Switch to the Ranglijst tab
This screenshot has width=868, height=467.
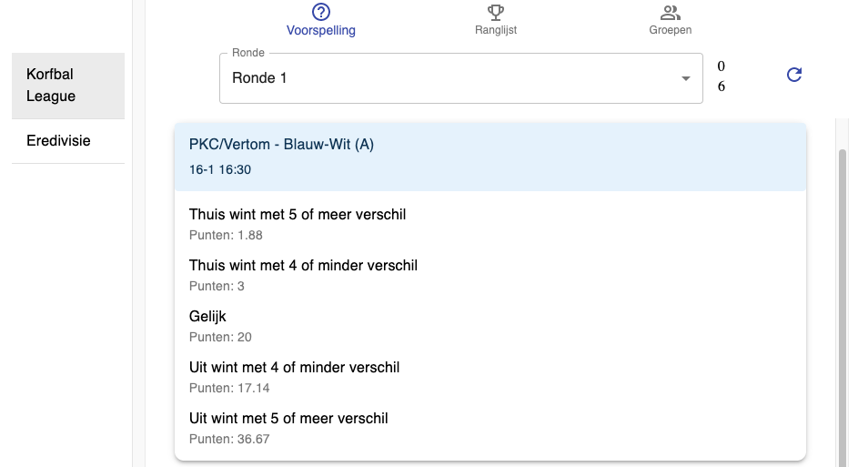496,20
